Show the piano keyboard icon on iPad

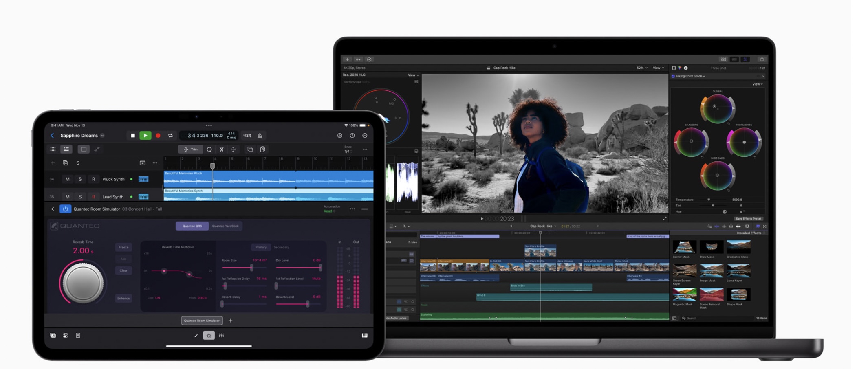pyautogui.click(x=365, y=335)
